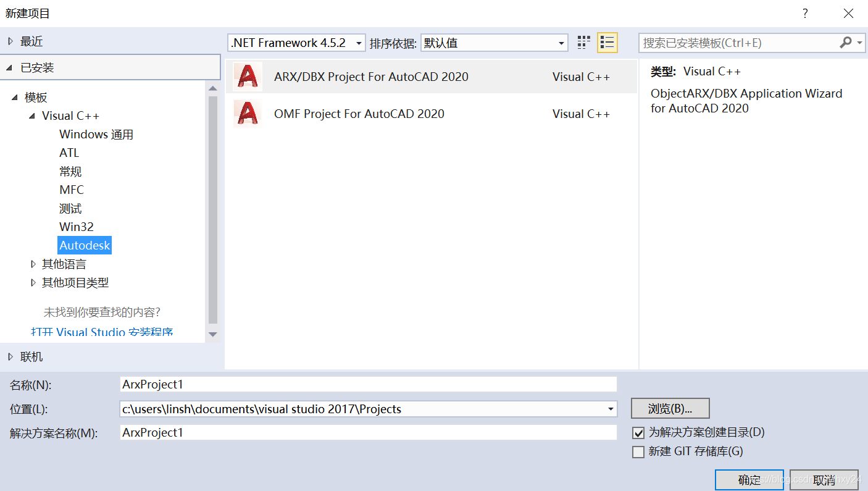Select the Autodesk template category

click(85, 246)
